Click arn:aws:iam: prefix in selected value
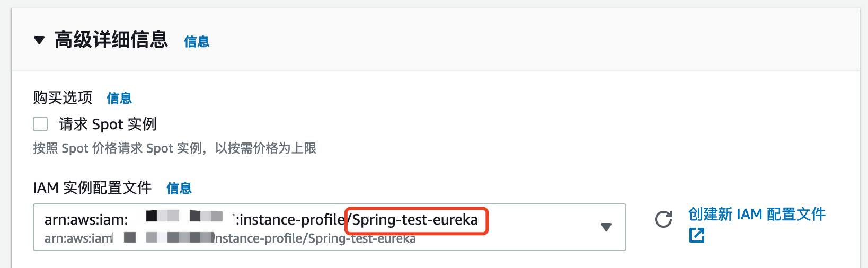The height and width of the screenshot is (268, 868). point(86,219)
